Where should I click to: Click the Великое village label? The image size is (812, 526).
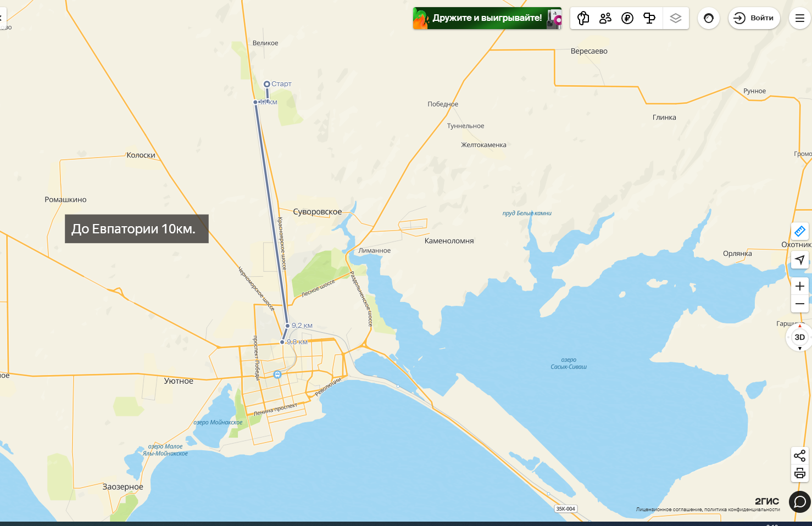tap(265, 43)
